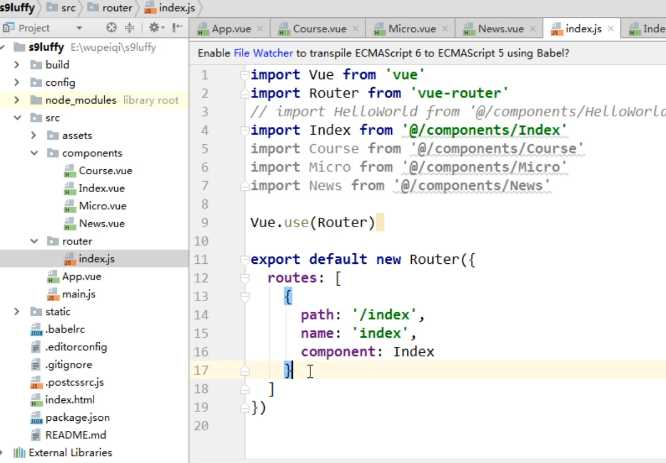This screenshot has width=666, height=463.
Task: Click the build folder icon
Action: 37,65
